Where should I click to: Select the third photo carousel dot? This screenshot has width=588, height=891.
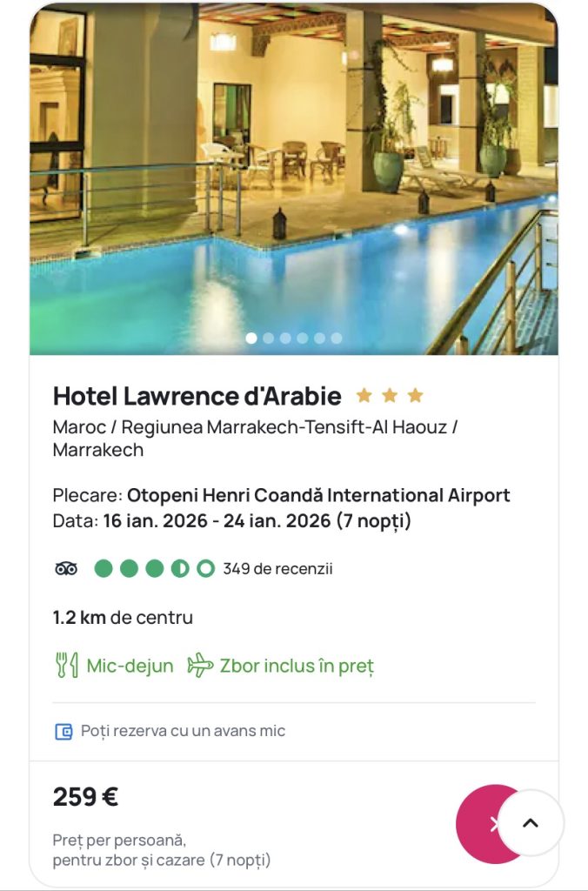[285, 338]
